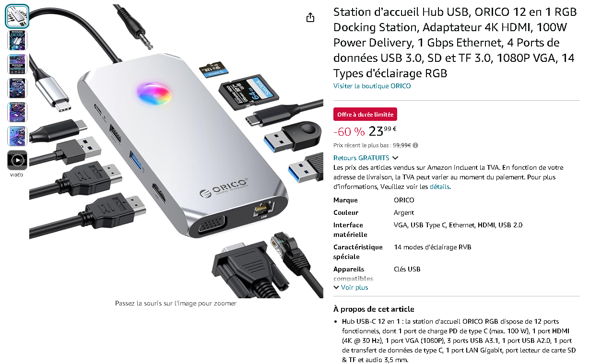590x364 pixels.
Task: Select the sixth product thumbnail
Action: coord(17,136)
